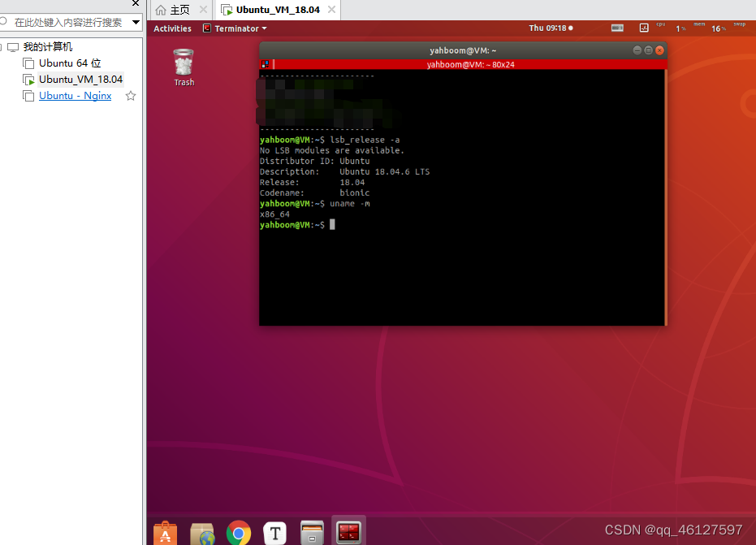Click the keyboard input indicator in the top bar

click(x=617, y=28)
